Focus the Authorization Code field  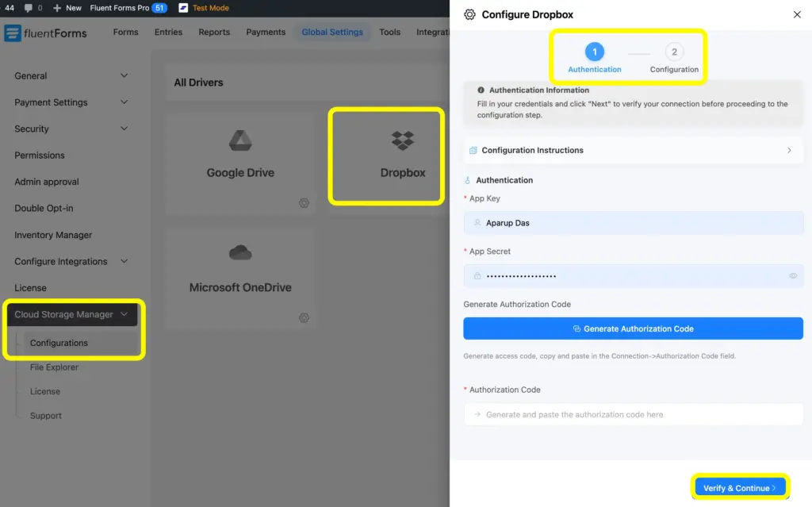coord(634,414)
